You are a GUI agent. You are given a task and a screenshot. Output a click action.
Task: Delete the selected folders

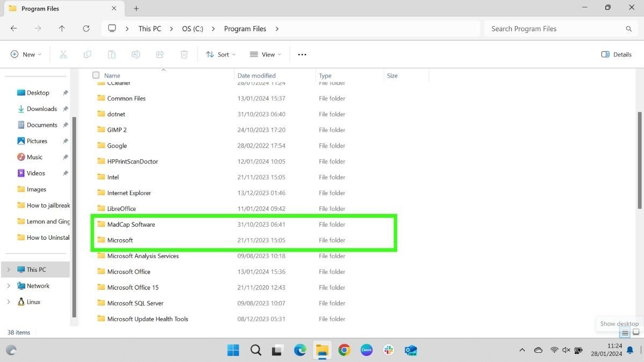pos(184,54)
